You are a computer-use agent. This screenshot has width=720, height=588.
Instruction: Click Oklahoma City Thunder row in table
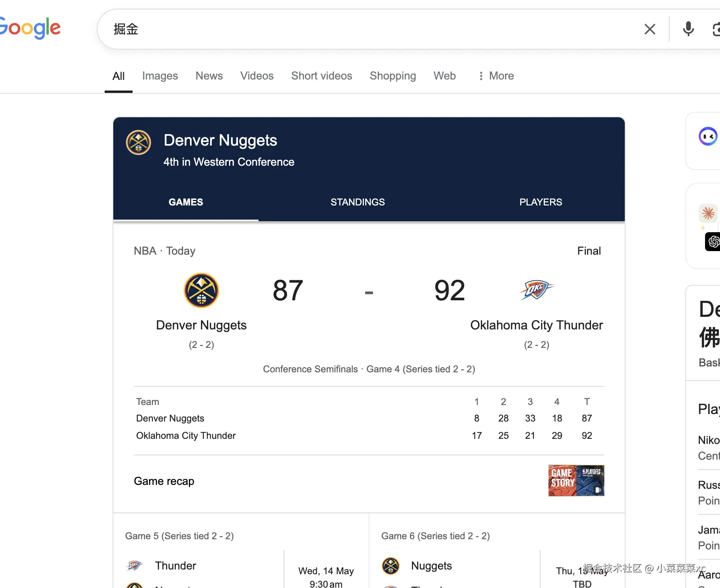(369, 436)
